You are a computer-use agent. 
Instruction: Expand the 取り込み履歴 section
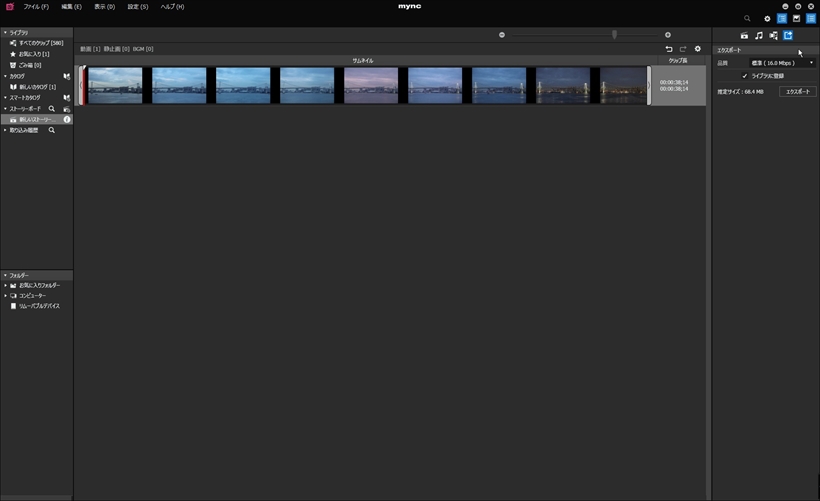tap(5, 130)
